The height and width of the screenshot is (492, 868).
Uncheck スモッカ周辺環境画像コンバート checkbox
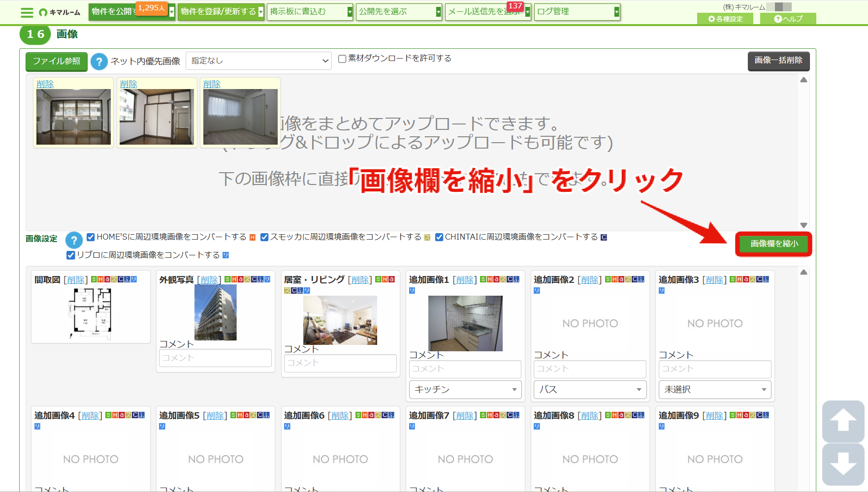tap(264, 237)
